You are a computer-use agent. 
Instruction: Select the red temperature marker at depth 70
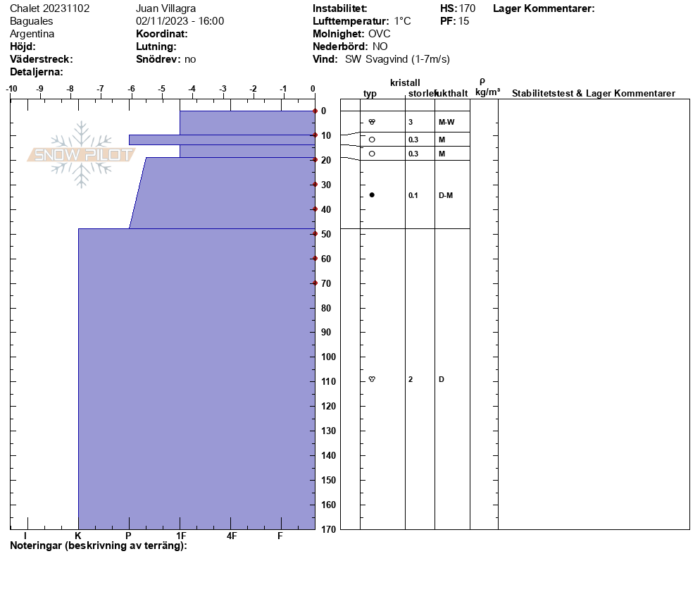pos(315,283)
